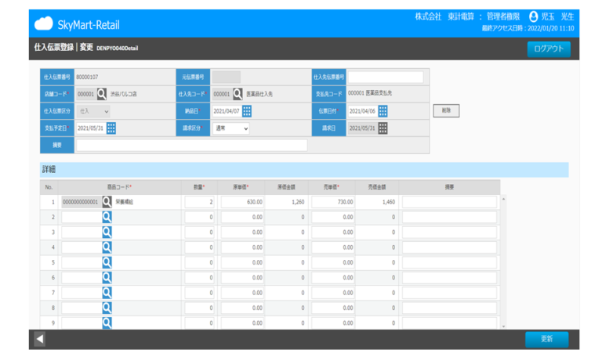Click the supplier code (仕入先コード) search icon
602x364 pixels.
point(238,95)
